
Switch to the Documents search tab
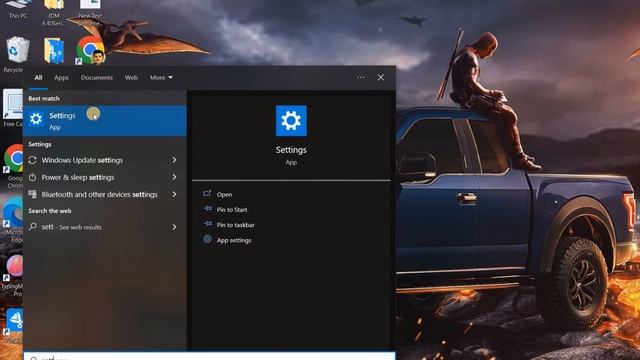pos(96,78)
